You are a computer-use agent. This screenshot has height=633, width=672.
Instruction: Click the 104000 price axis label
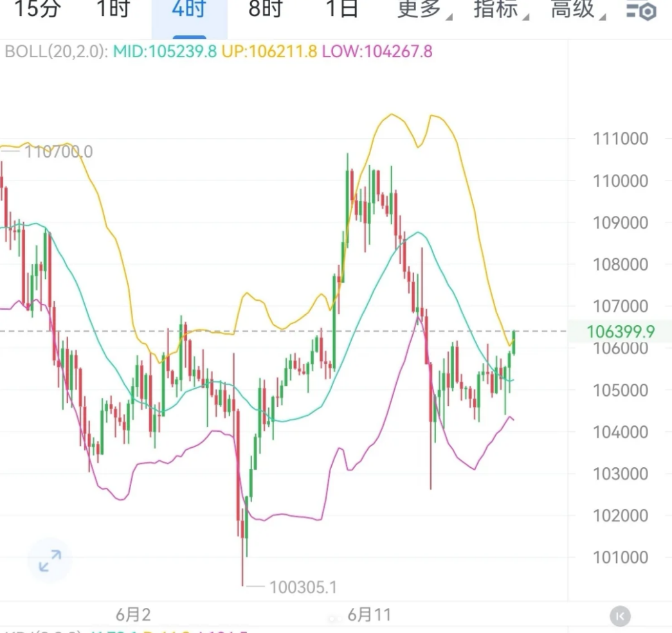(620, 432)
